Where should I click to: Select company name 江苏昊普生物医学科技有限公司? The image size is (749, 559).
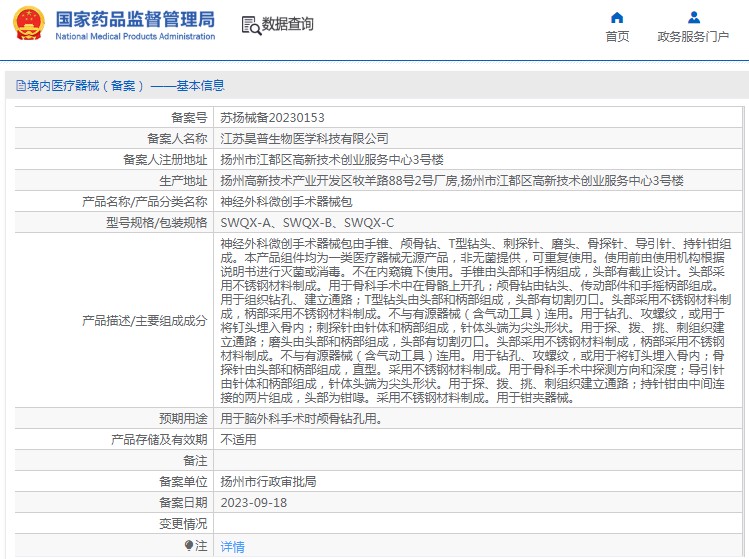click(x=304, y=139)
